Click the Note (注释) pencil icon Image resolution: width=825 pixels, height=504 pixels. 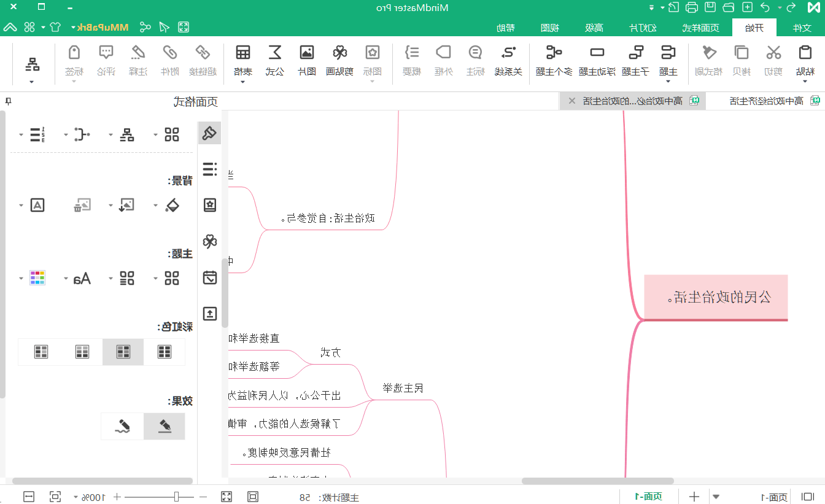tap(138, 52)
